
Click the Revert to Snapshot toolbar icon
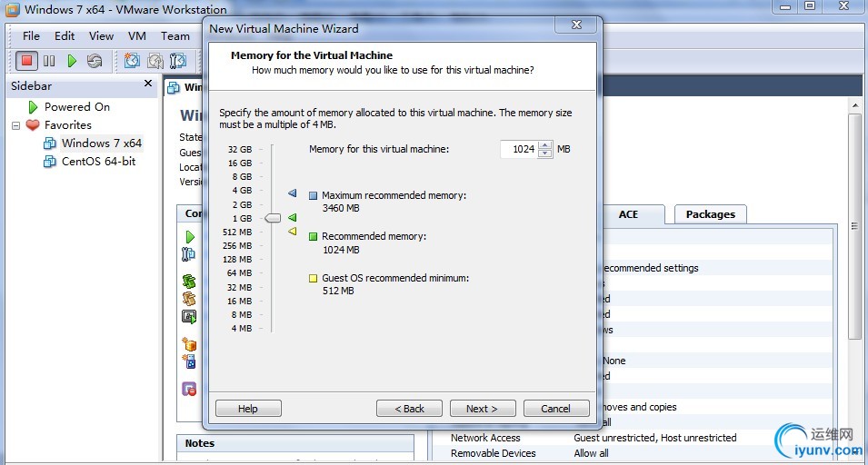click(155, 61)
